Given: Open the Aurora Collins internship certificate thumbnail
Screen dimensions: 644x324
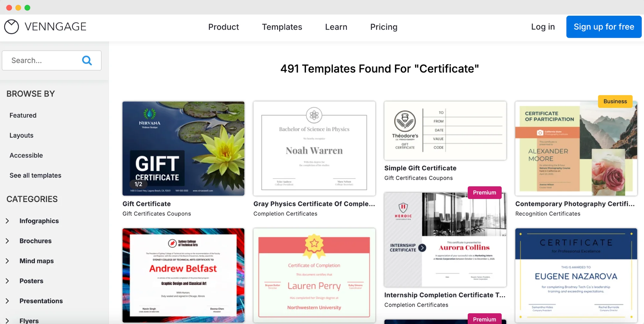Looking at the screenshot, I should pos(445,240).
